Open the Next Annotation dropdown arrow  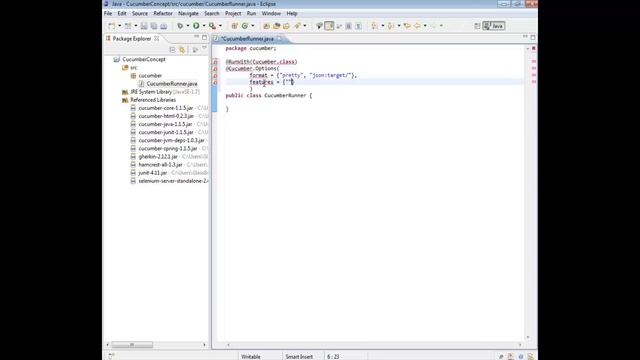pyautogui.click(x=382, y=26)
